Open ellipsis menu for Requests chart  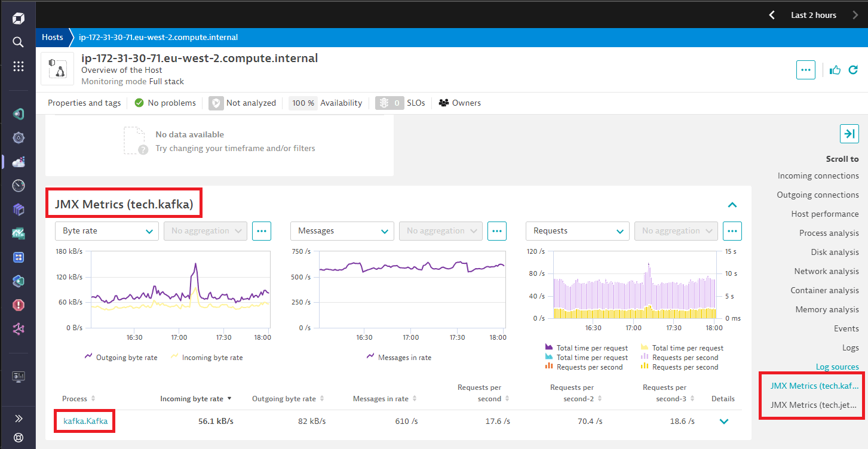pyautogui.click(x=732, y=231)
